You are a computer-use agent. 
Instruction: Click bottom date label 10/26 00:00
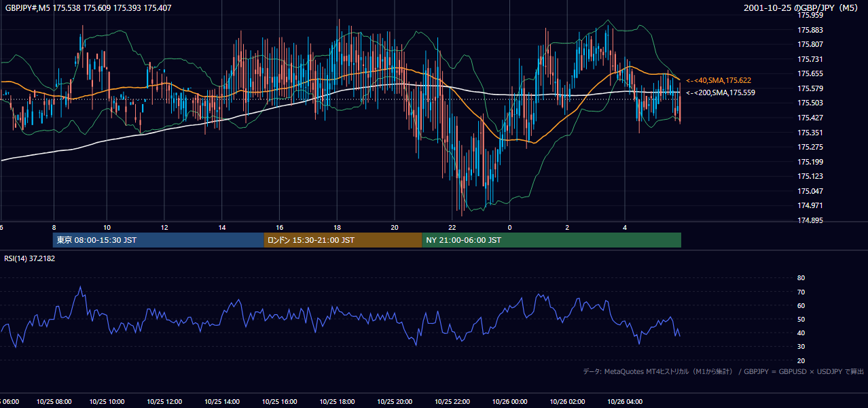click(x=509, y=402)
